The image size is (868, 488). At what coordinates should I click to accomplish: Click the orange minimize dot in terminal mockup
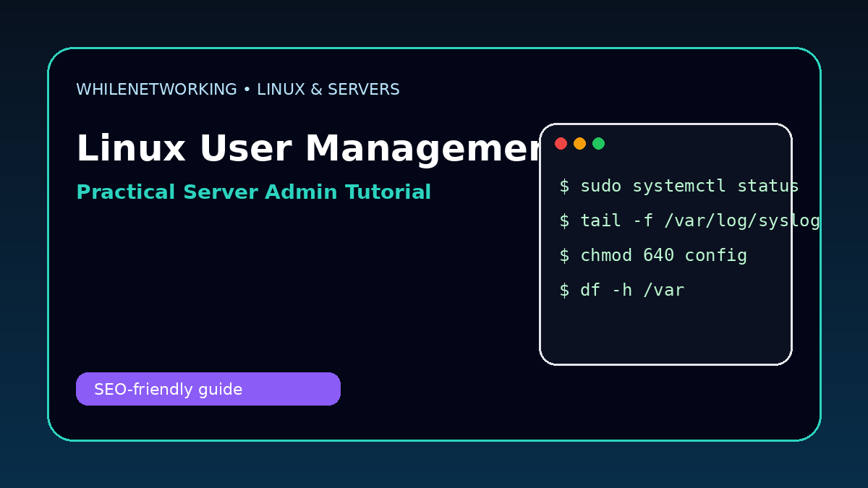[579, 143]
